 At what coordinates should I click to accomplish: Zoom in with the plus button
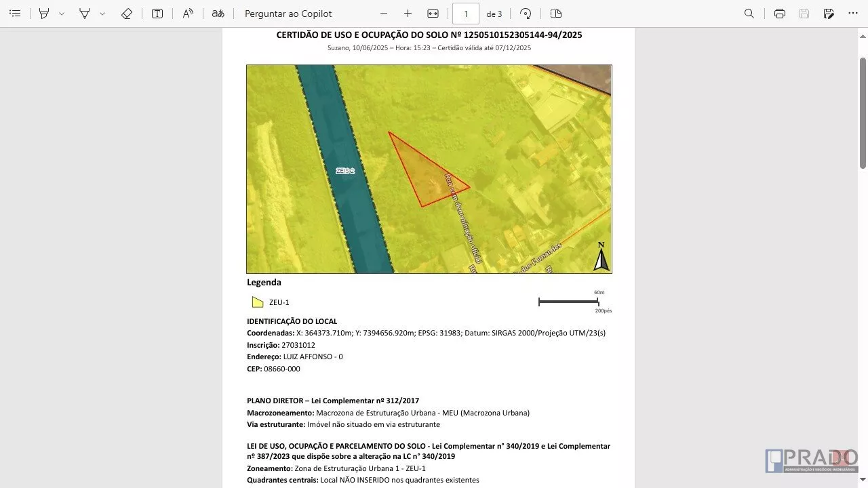click(408, 14)
